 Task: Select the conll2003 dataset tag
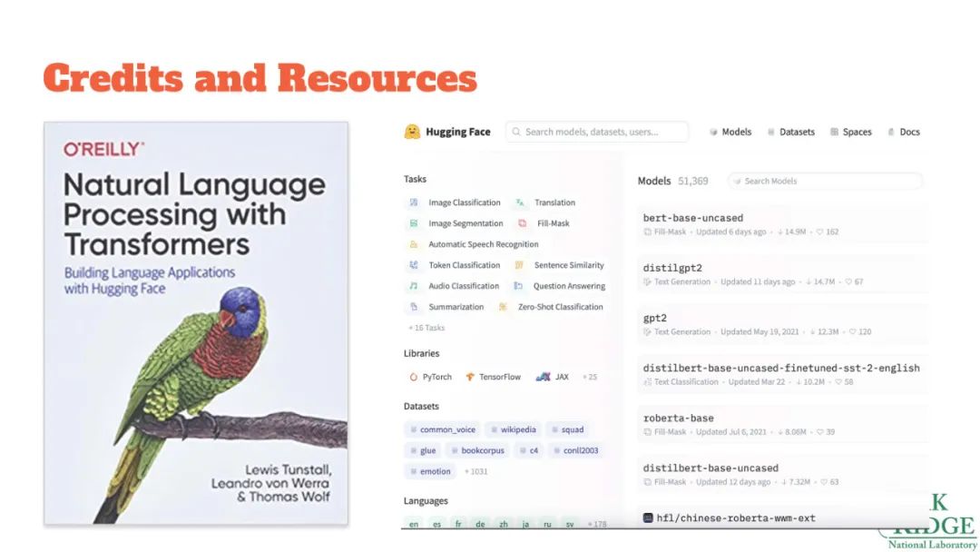click(575, 450)
